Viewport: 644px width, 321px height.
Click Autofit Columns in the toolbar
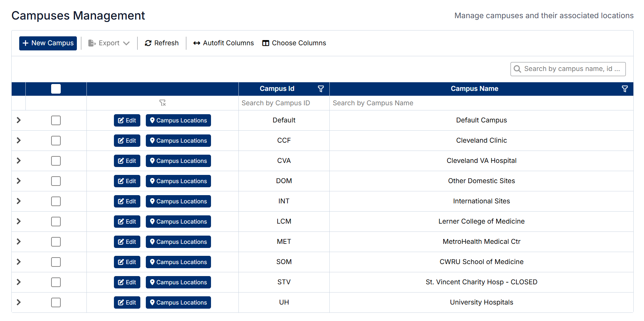(223, 43)
